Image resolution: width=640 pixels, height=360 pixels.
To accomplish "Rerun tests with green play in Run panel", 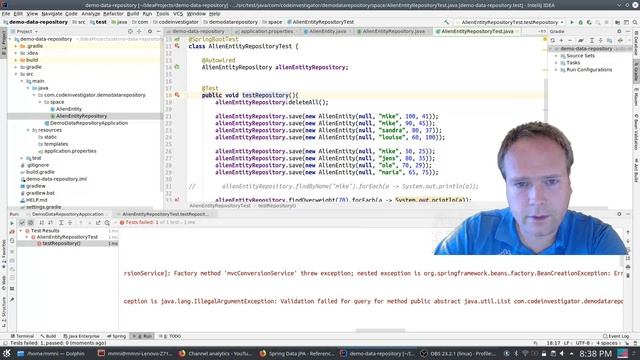I will tap(12, 223).
